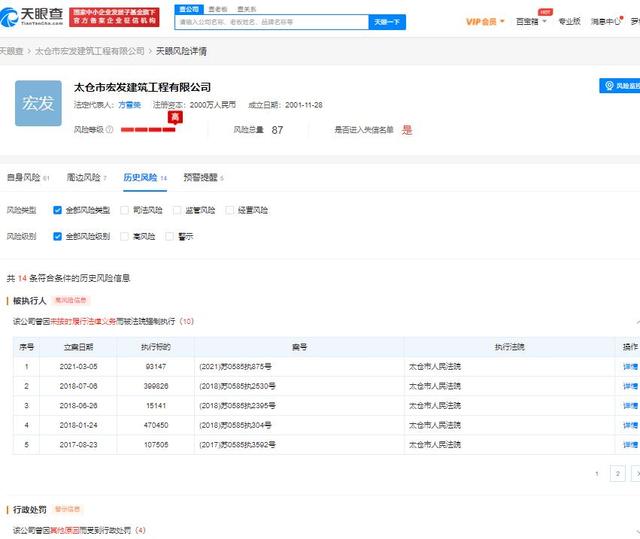640x539 pixels.
Task: Click the risk monitoring location icon button
Action: [x=620, y=86]
